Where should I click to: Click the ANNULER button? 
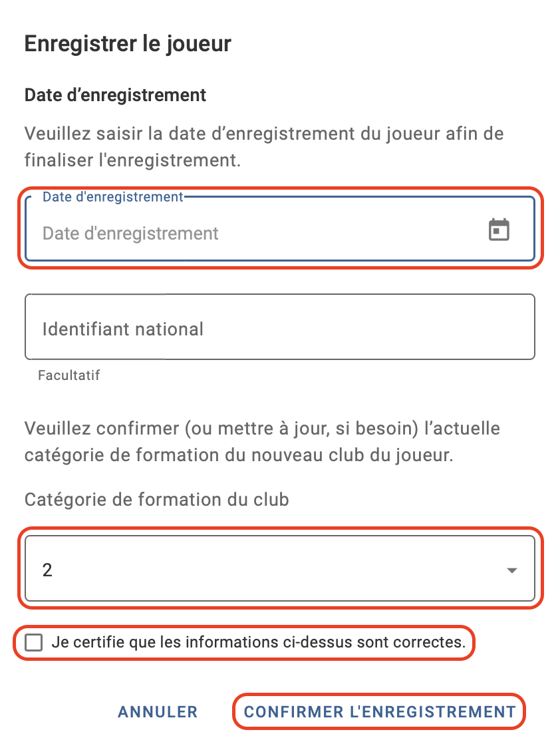point(158,711)
